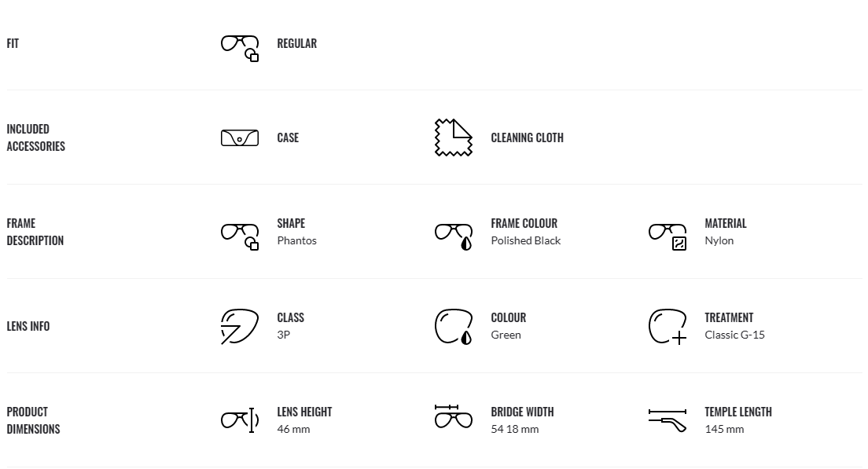Click the Case accessory icon

click(x=240, y=137)
